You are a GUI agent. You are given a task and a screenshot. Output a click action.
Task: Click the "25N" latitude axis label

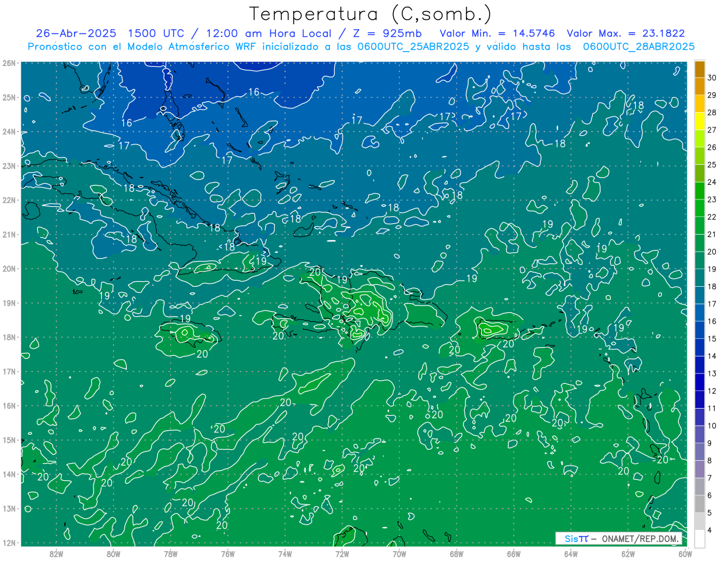click(x=8, y=98)
